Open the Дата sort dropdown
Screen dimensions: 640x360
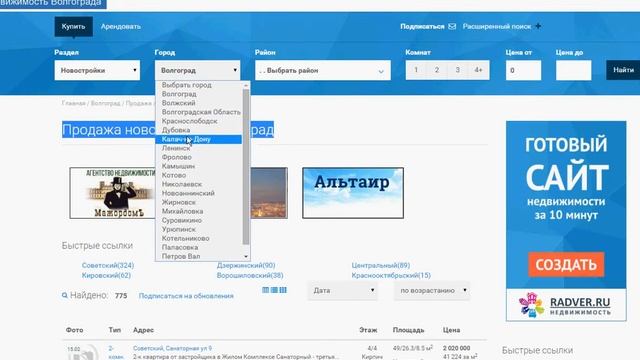click(343, 291)
